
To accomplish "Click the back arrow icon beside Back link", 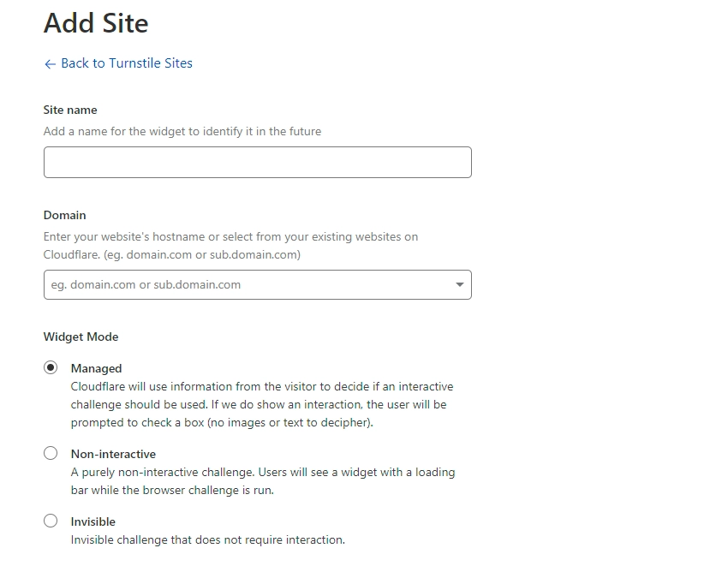I will tap(48, 63).
